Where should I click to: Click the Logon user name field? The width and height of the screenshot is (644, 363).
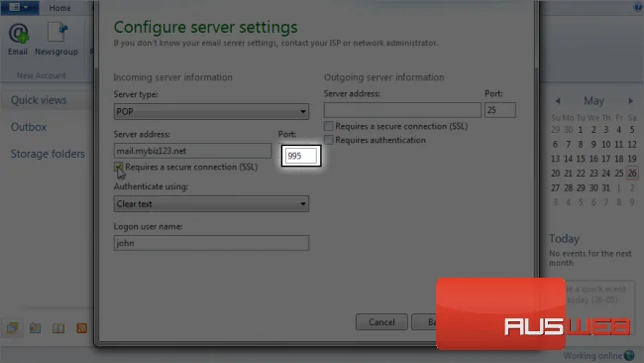click(211, 243)
